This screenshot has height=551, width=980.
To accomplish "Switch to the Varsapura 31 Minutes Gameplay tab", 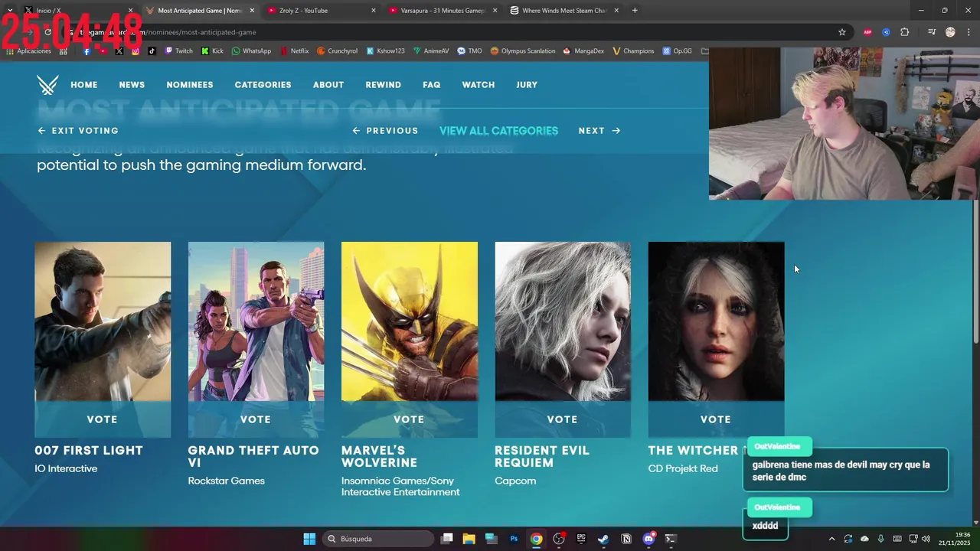I will click(x=442, y=11).
